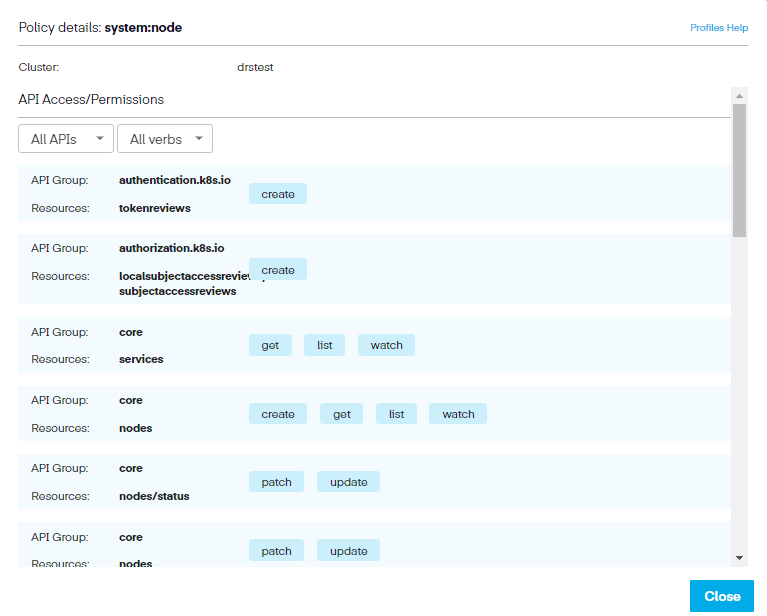This screenshot has width=767, height=616.
Task: Click watch tag in four-verb nodes row
Action: click(458, 414)
